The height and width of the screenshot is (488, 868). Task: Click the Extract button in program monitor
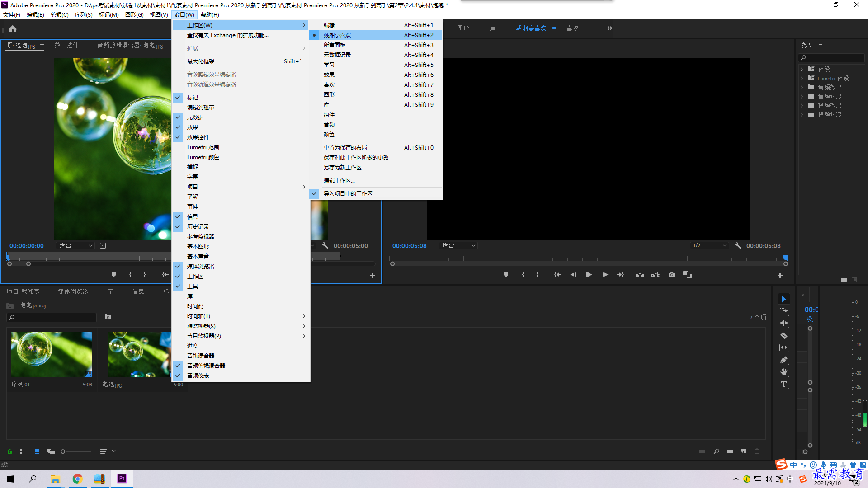tap(656, 275)
